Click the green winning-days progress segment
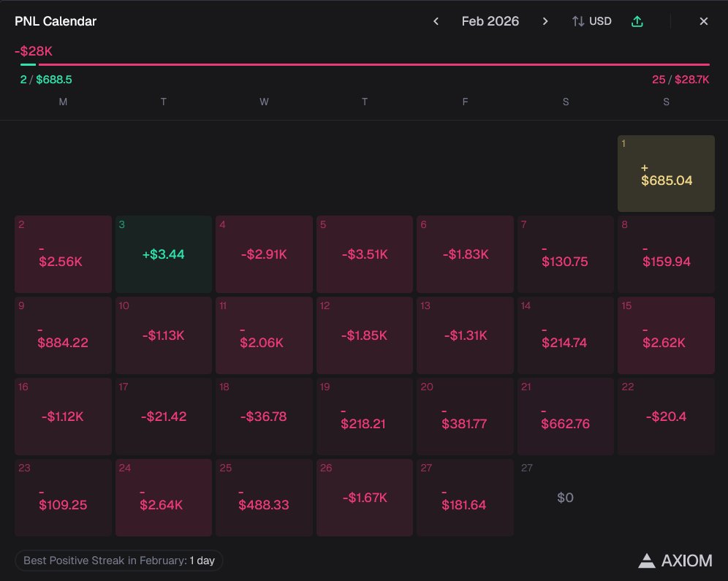728x581 pixels. (x=28, y=64)
